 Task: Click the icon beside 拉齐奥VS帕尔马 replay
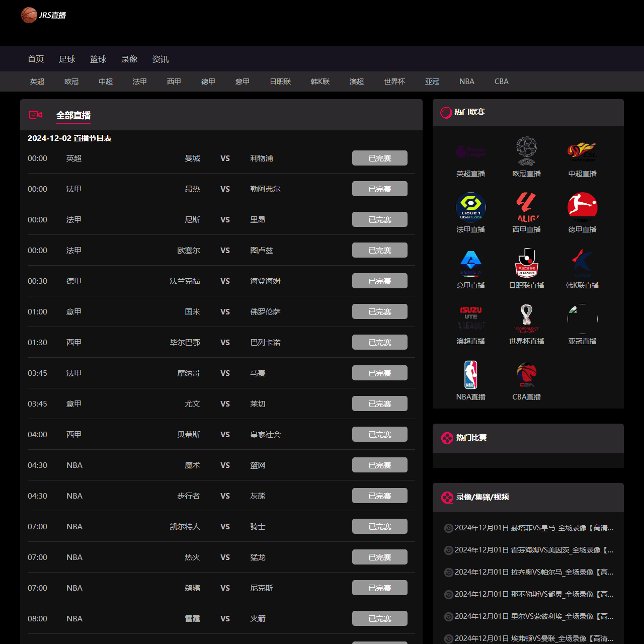point(448,573)
